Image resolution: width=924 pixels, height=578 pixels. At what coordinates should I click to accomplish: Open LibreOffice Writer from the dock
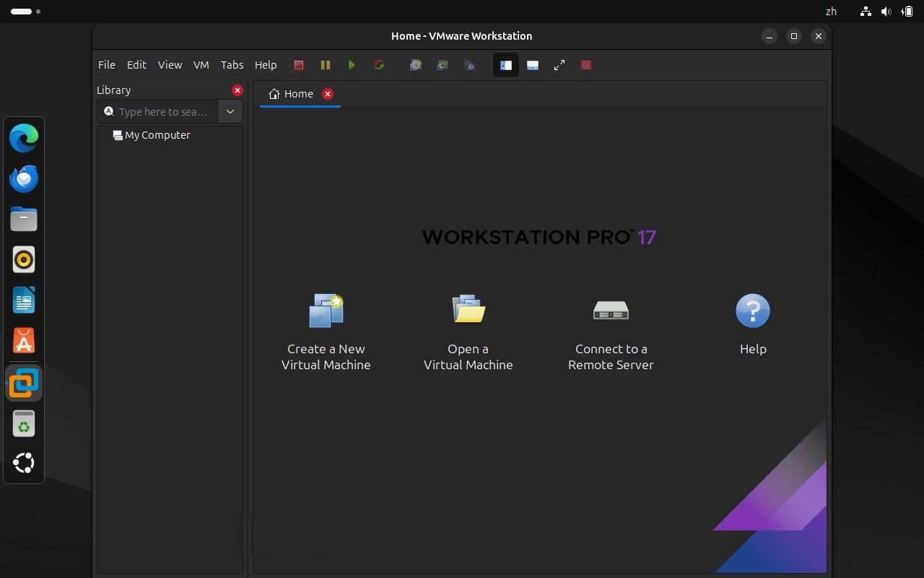pyautogui.click(x=24, y=300)
